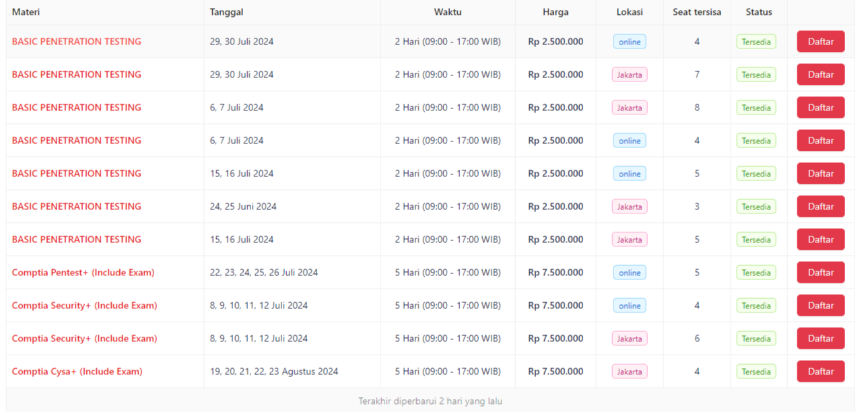The image size is (868, 412).
Task: Click the seat count 6
Action: [x=697, y=339]
